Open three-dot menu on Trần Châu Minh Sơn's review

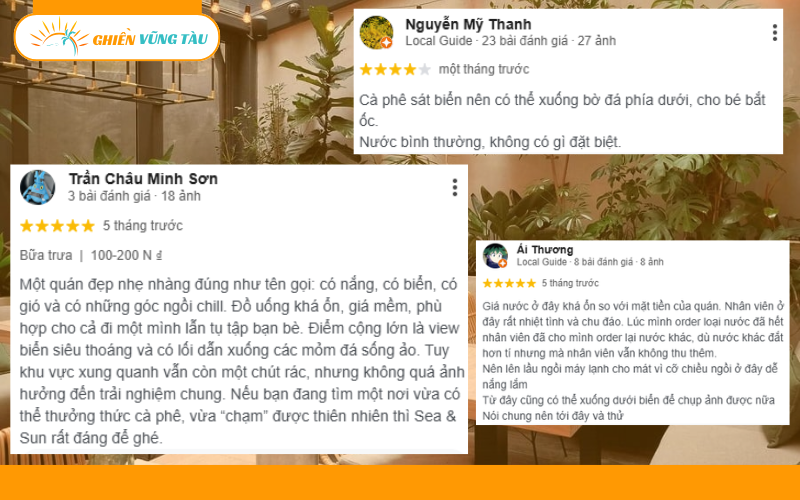(x=455, y=187)
